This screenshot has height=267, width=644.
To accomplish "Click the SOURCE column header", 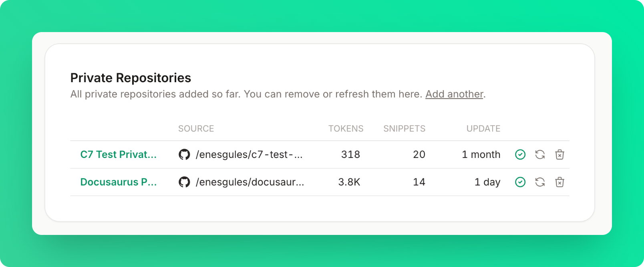I will (x=196, y=129).
